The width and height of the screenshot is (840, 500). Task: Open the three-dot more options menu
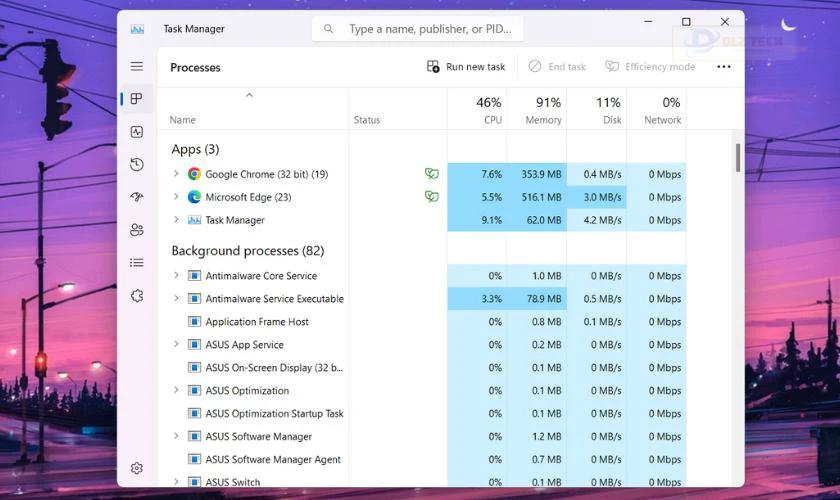[x=724, y=66]
